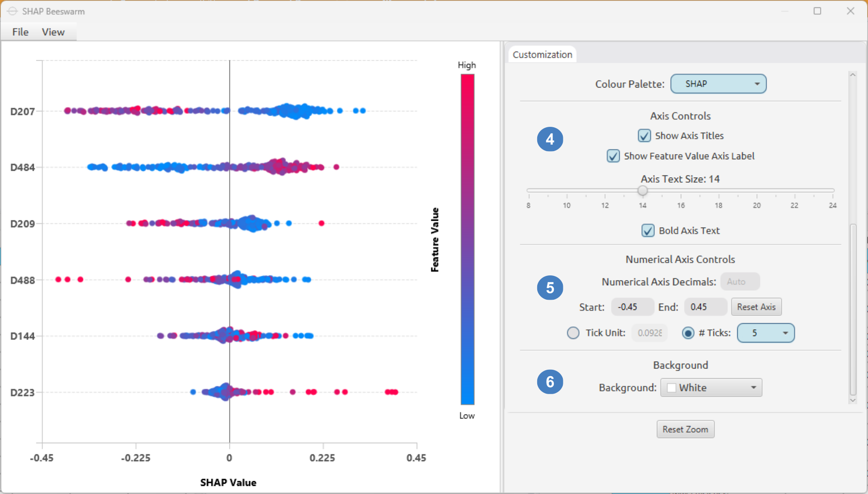The height and width of the screenshot is (494, 868).
Task: Click the Start axis value field
Action: tap(633, 307)
